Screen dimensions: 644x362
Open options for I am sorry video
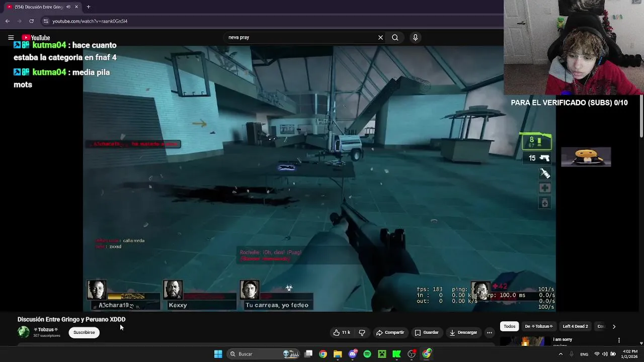619,340
